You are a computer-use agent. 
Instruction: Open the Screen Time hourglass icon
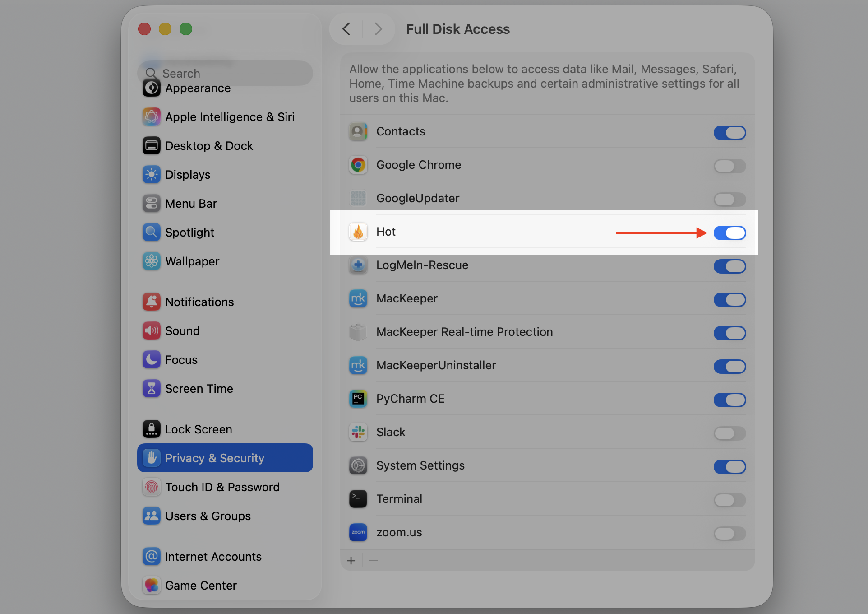(152, 389)
